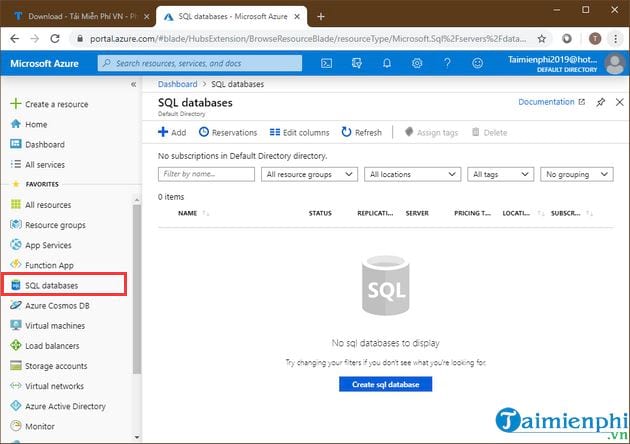The image size is (630, 444).
Task: Click the browser address bar URL
Action: 307,39
